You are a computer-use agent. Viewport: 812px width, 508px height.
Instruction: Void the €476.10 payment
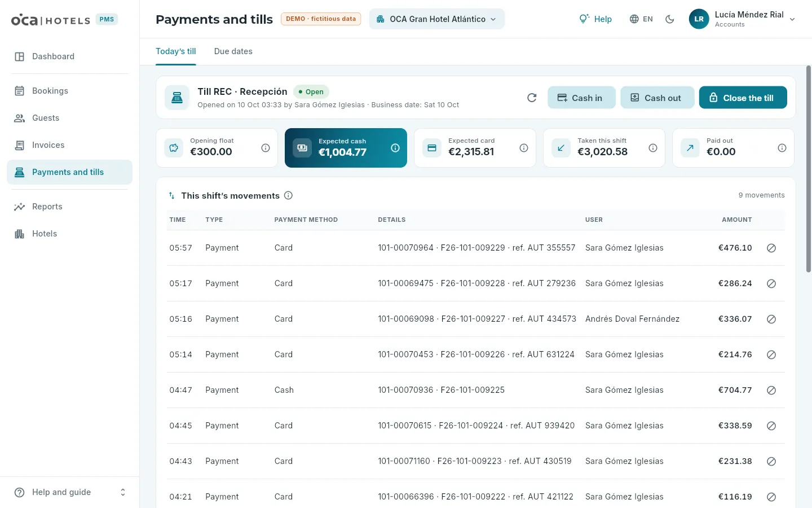coord(771,248)
